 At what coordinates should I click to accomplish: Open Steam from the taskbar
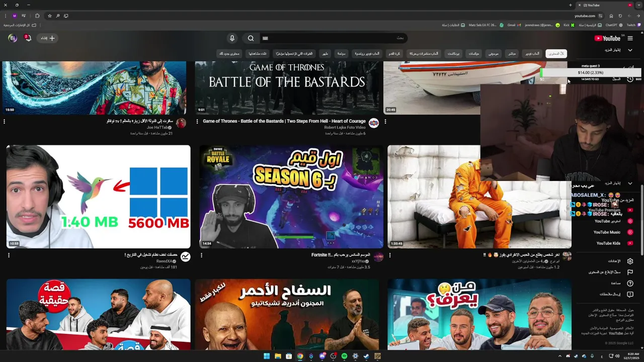[x=366, y=356]
